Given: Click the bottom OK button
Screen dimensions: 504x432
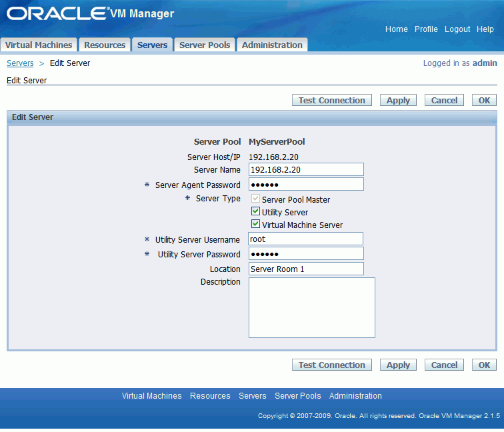Looking at the screenshot, I should (x=484, y=365).
